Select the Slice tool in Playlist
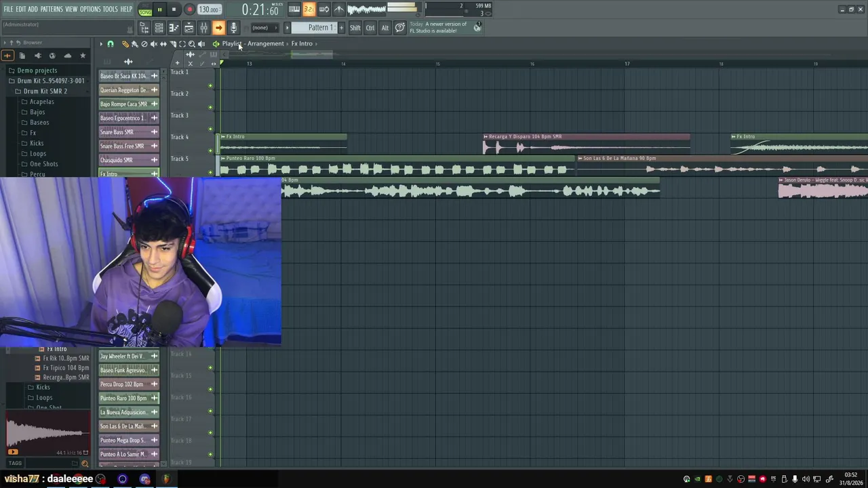 coord(172,44)
